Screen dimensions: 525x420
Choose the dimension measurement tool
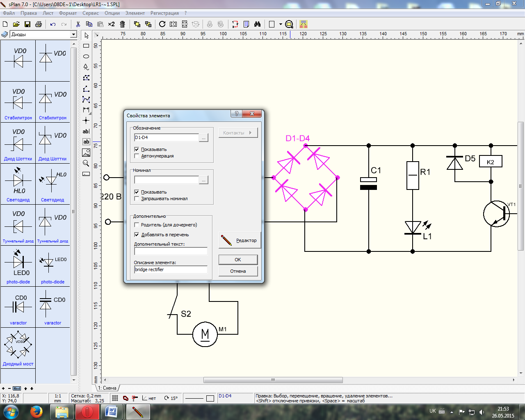click(x=86, y=110)
